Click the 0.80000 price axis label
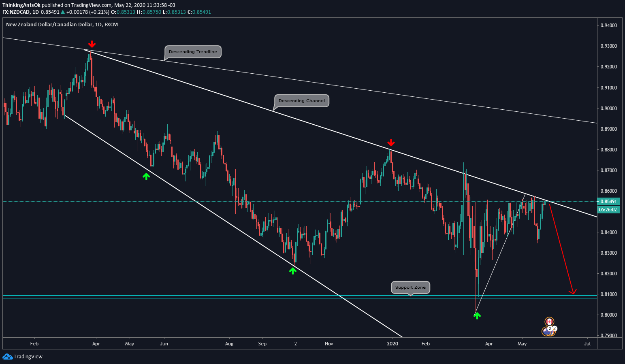 coord(608,315)
